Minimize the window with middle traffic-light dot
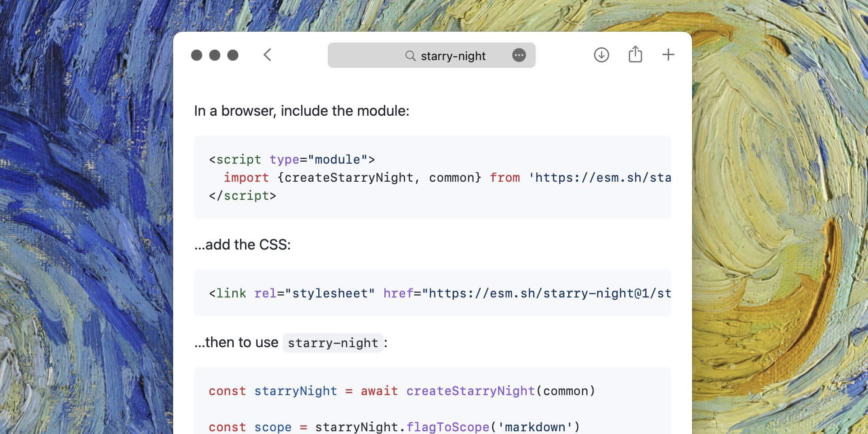Viewport: 868px width, 434px height. tap(215, 55)
